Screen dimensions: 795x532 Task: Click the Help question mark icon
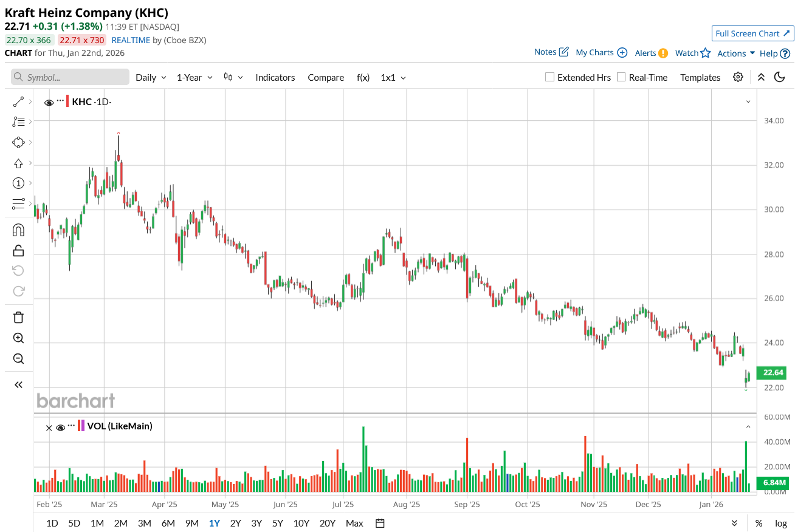point(785,53)
